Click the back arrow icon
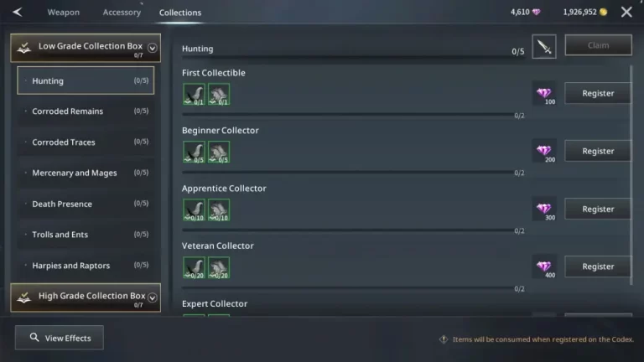Screen dimensions: 644x362 point(18,12)
